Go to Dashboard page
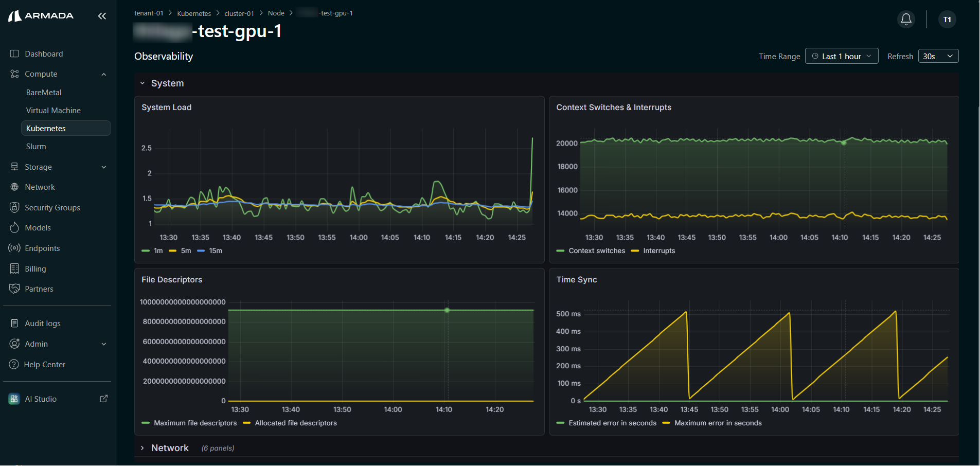The image size is (980, 466). (44, 53)
